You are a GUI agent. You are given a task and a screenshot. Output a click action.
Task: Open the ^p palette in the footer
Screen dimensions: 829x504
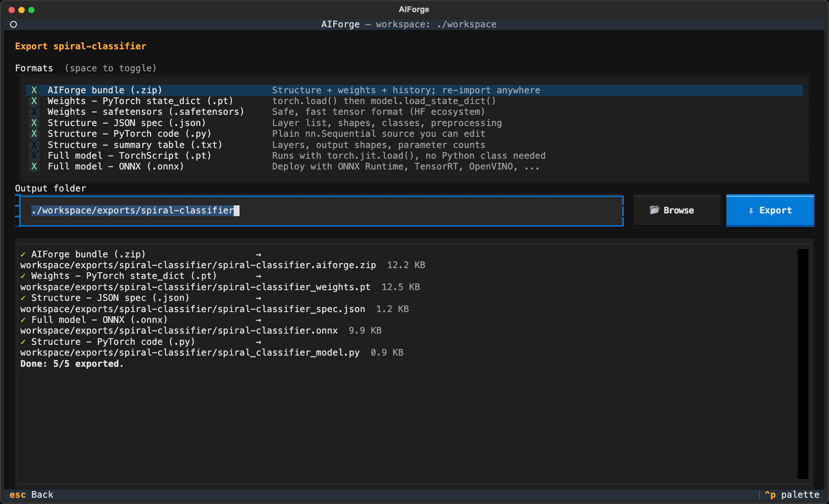click(792, 495)
